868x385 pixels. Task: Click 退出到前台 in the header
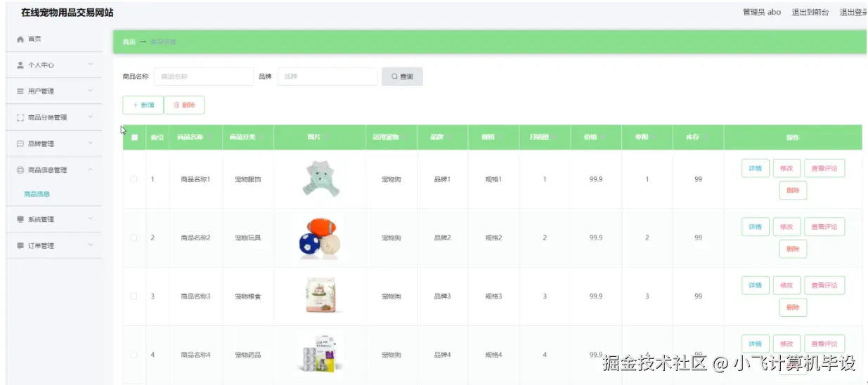pos(810,12)
